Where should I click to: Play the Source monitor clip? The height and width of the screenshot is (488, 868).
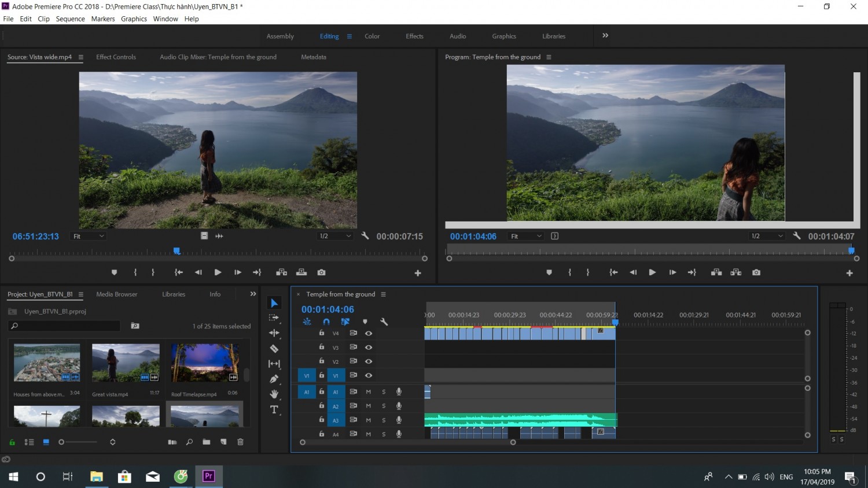pos(218,272)
